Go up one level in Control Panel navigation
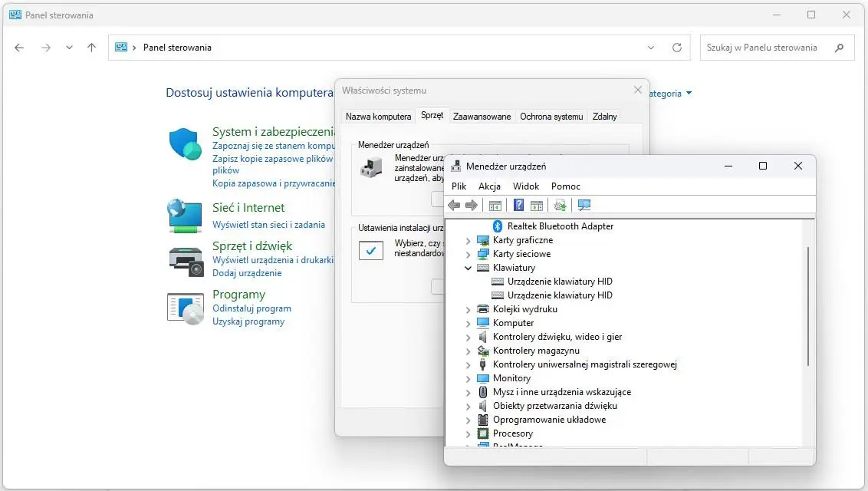The image size is (868, 491). (x=91, y=48)
